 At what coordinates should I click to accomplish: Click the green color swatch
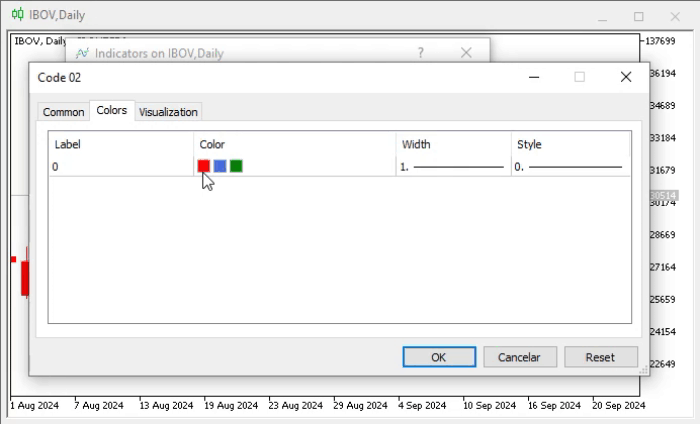236,166
